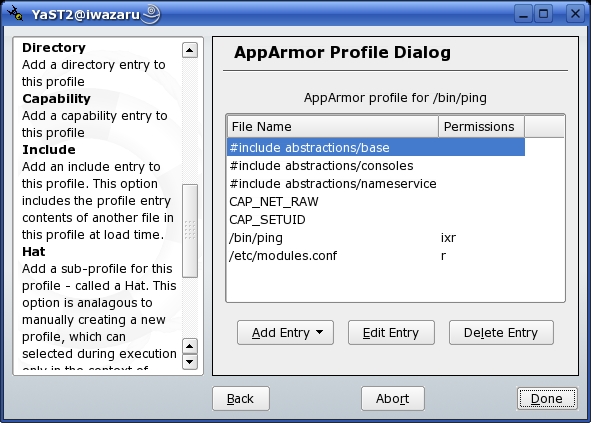Click the YaST2 application icon in title bar
Image resolution: width=591 pixels, height=423 pixels.
15,13
